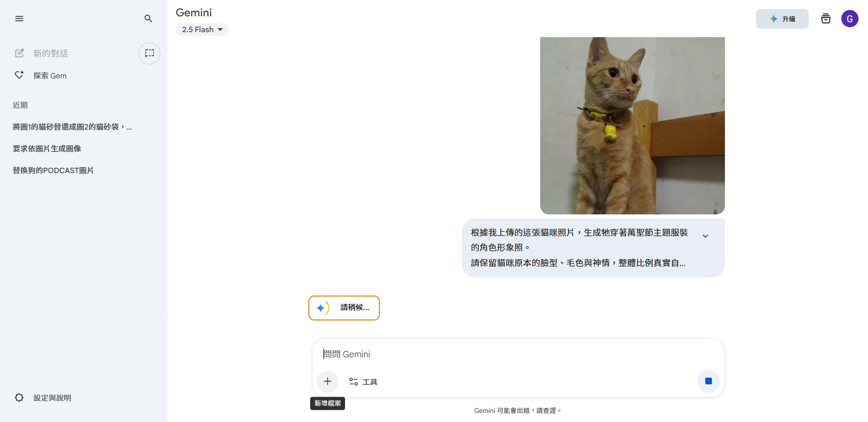Click the stacked tray icon beside 升級
This screenshot has height=422, width=868.
825,19
